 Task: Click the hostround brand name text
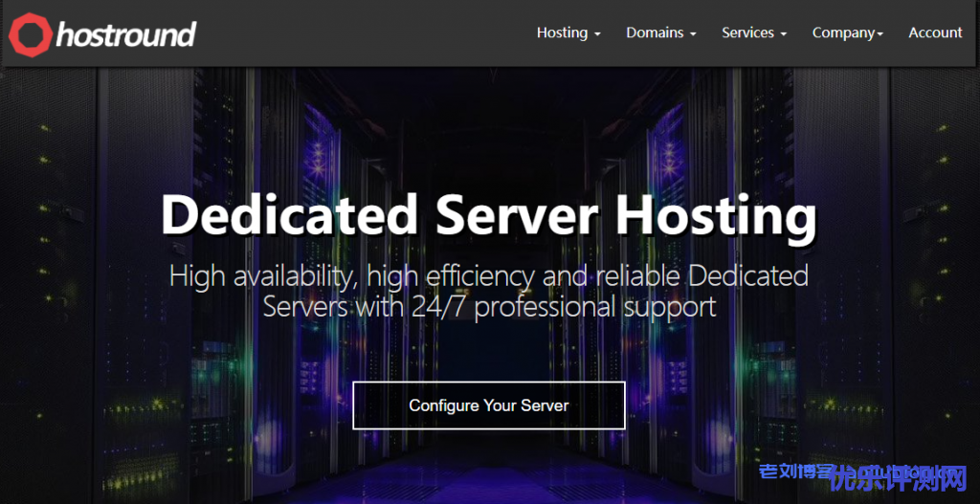coord(126,33)
